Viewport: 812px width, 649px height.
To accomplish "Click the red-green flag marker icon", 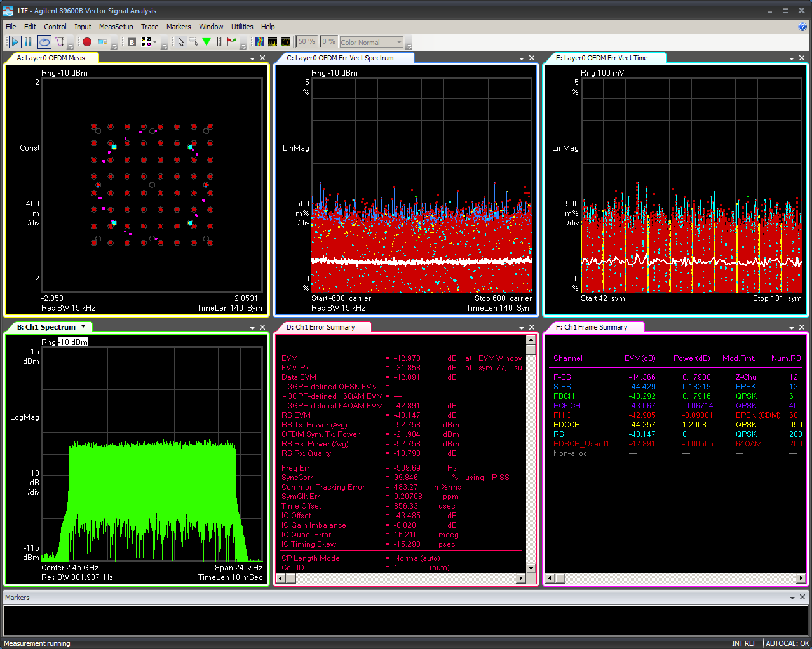I will pos(232,42).
